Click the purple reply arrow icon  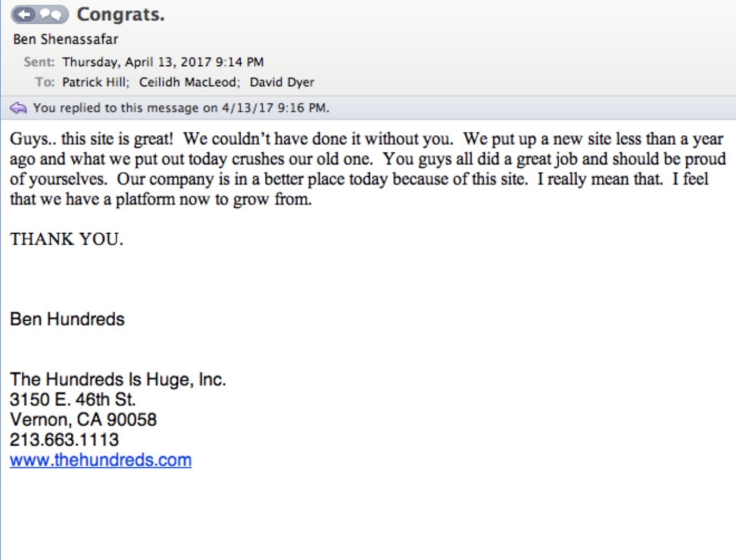coord(18,108)
